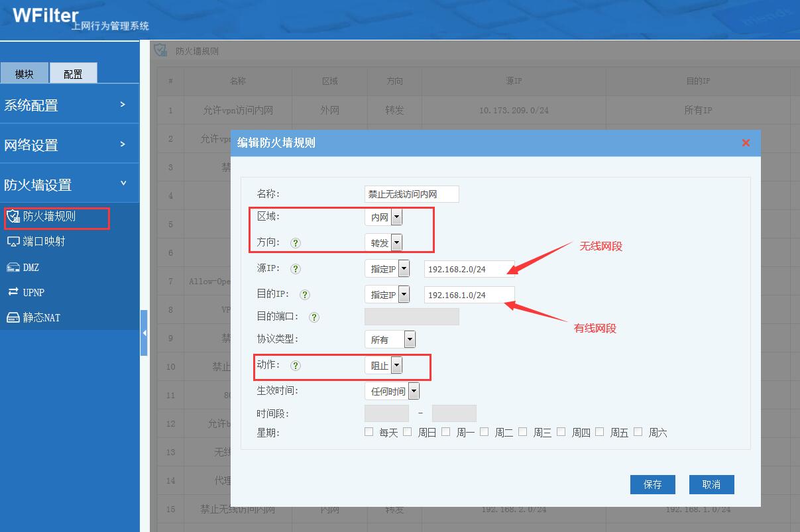Tick the 周一 (Monday) checkbox
Viewport: 800px width, 532px height.
446,432
